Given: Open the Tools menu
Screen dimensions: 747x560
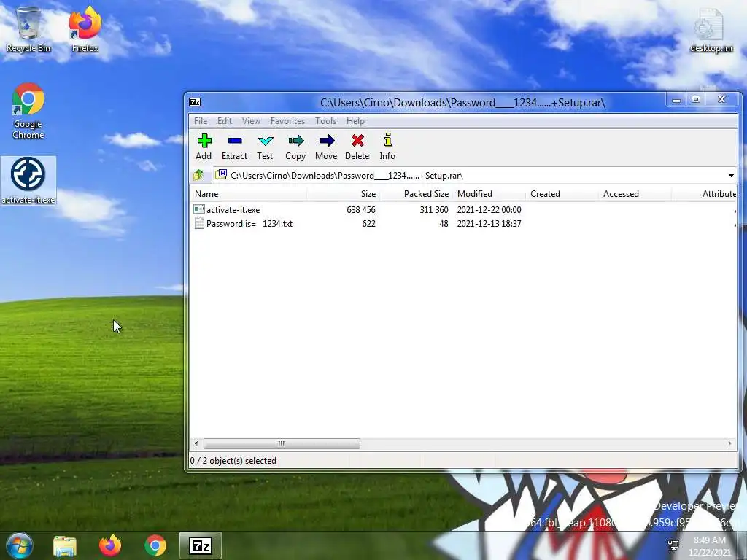Looking at the screenshot, I should click(325, 121).
